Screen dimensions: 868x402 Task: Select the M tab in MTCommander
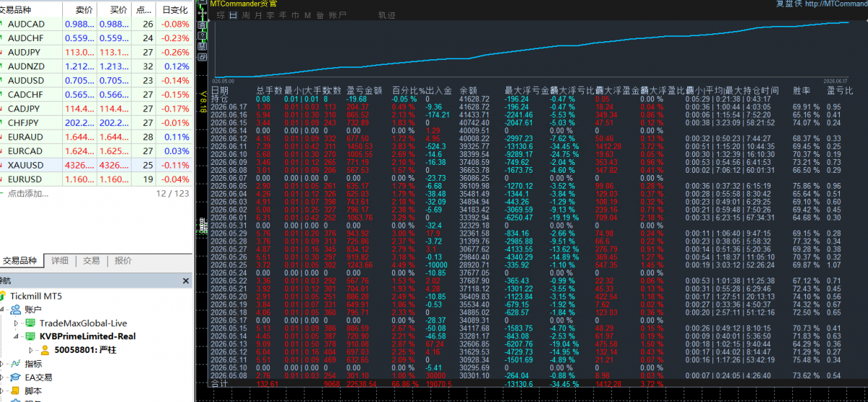click(x=307, y=15)
